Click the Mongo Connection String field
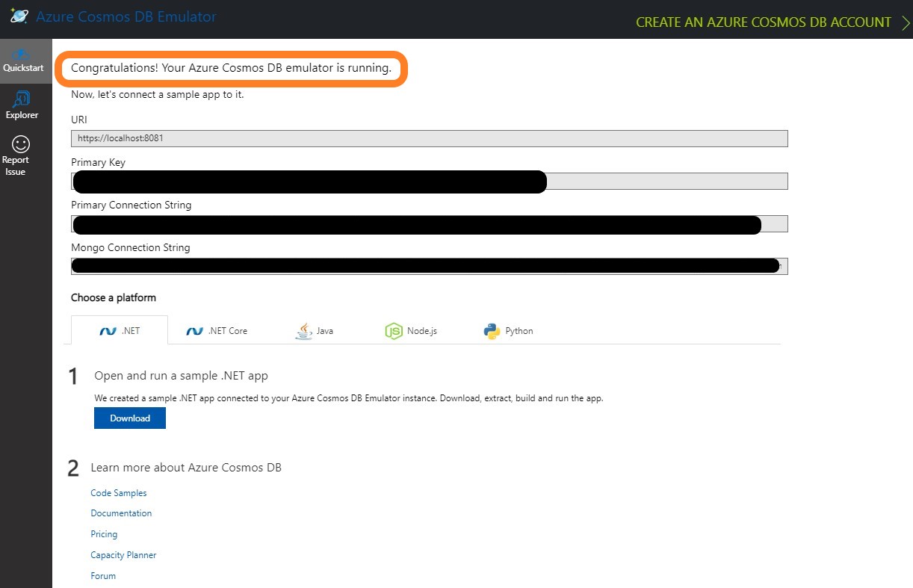This screenshot has width=913, height=588. pyautogui.click(x=430, y=266)
